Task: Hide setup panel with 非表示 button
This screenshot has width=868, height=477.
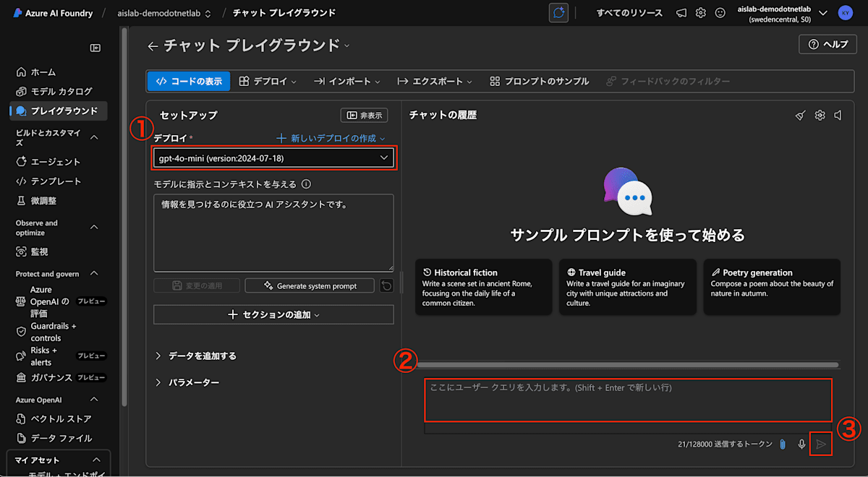Action: (365, 115)
